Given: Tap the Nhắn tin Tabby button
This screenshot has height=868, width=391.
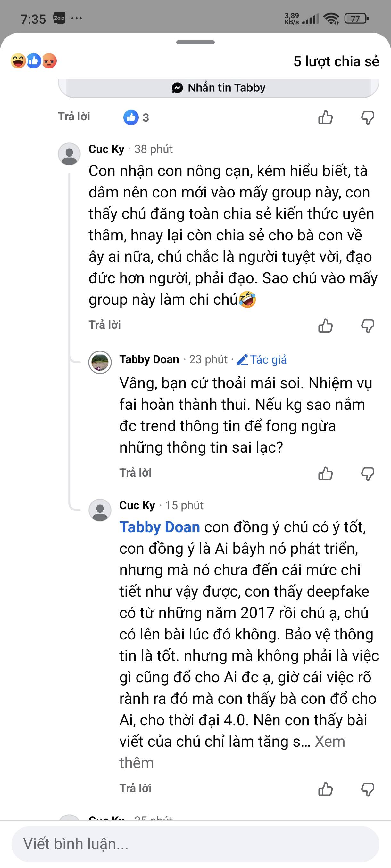Looking at the screenshot, I should 219,88.
